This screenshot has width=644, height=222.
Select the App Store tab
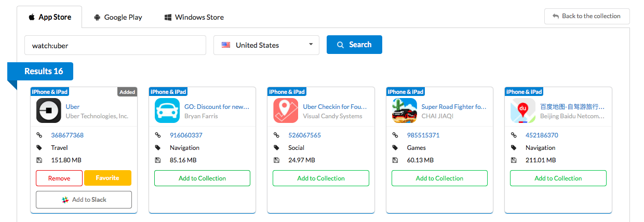tap(49, 17)
